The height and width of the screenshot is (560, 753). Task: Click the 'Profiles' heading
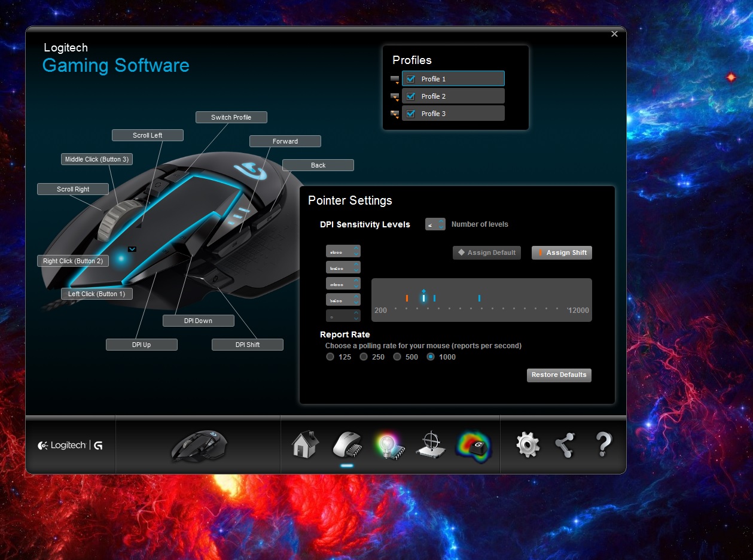412,60
